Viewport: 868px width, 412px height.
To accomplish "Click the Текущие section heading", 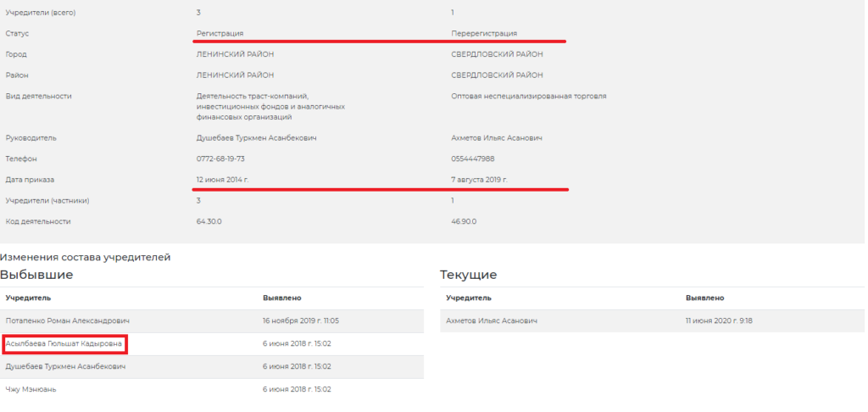I will [x=468, y=275].
